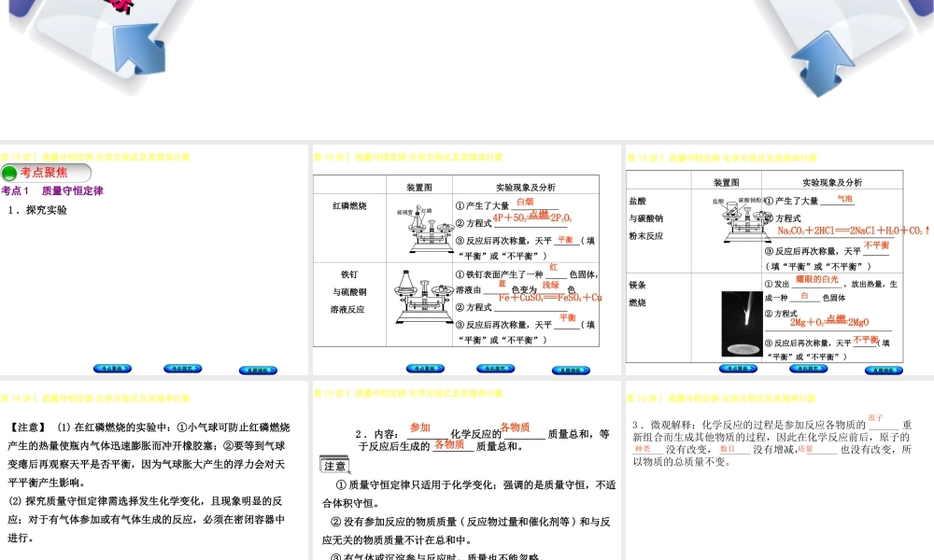Click the 装置图 header in the 镁条燃烧 table
934x560 pixels.
(x=726, y=183)
